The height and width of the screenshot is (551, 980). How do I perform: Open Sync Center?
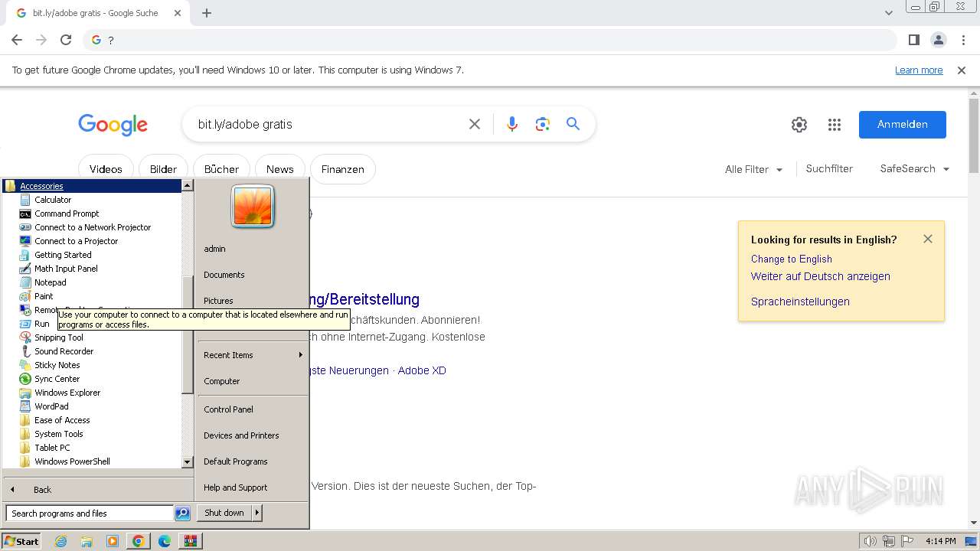[x=57, y=379]
